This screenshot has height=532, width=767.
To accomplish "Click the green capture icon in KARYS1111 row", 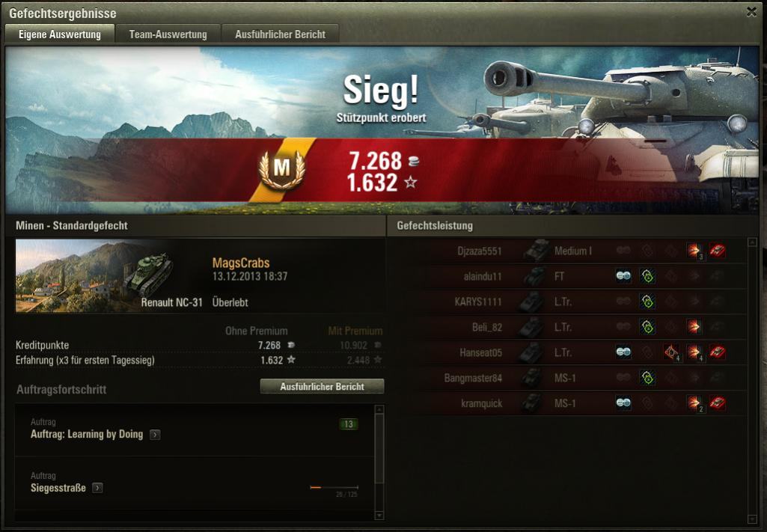I will tap(647, 302).
